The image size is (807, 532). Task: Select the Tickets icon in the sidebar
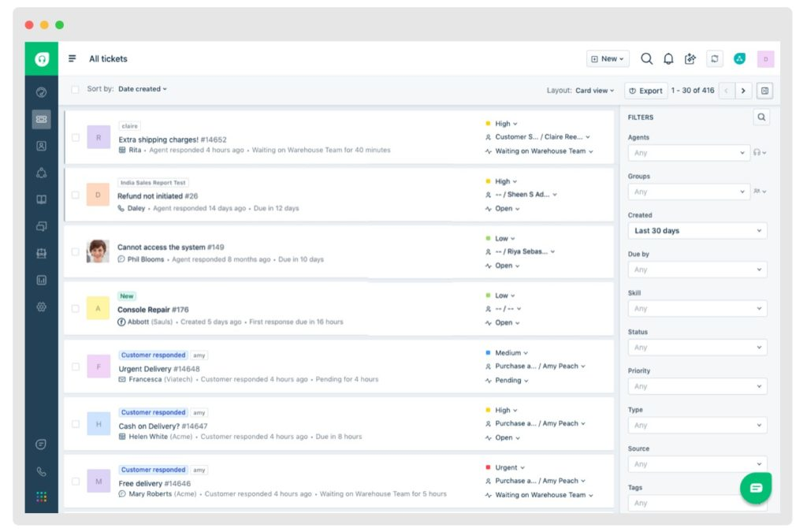41,118
